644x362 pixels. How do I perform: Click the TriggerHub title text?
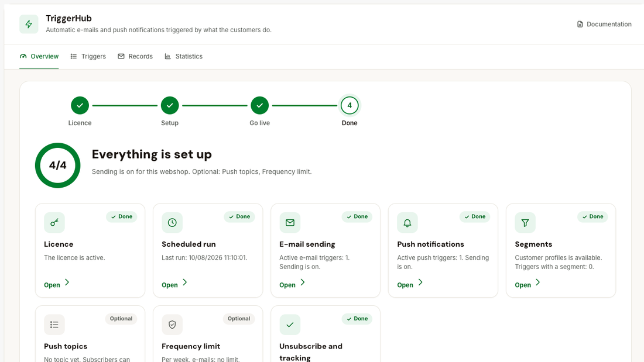coord(68,19)
